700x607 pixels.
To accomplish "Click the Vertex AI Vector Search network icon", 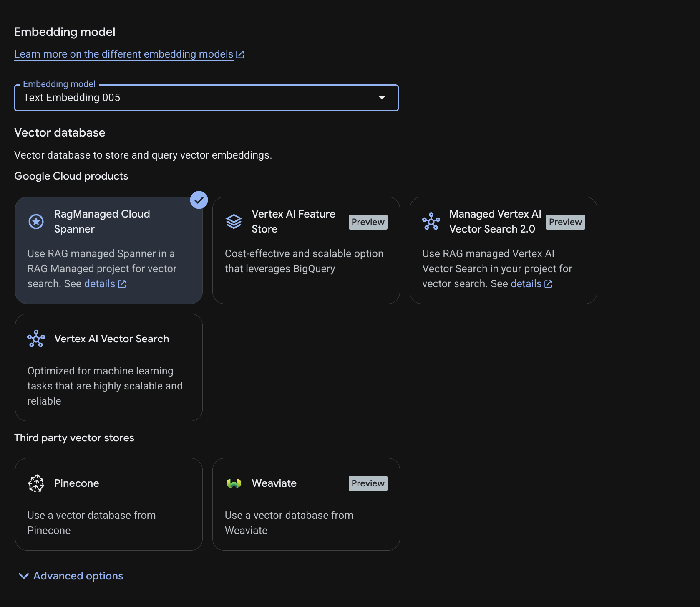I will click(36, 339).
